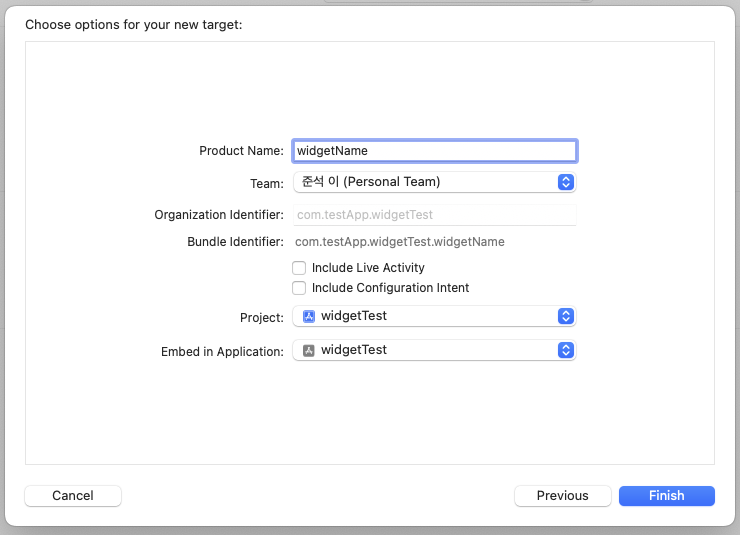Expand the Project dropdown arrows
Image resolution: width=740 pixels, height=535 pixels.
point(565,316)
